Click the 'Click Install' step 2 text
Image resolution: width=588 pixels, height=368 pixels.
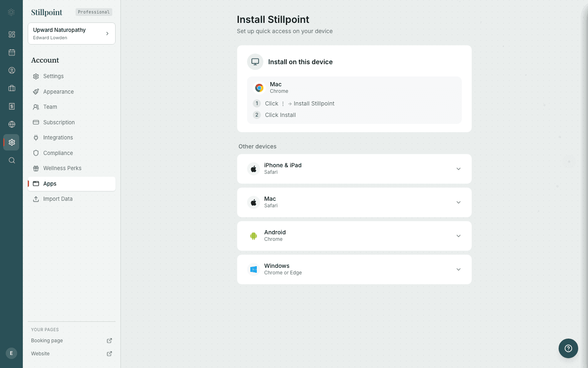click(x=280, y=115)
